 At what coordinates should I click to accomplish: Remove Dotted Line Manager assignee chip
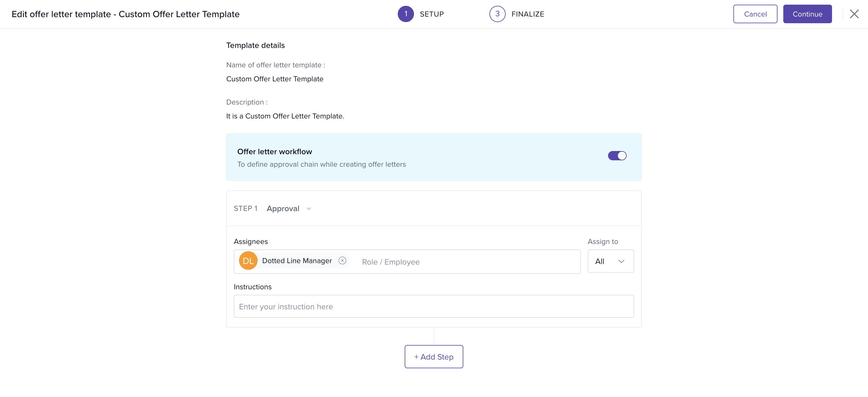(x=342, y=261)
